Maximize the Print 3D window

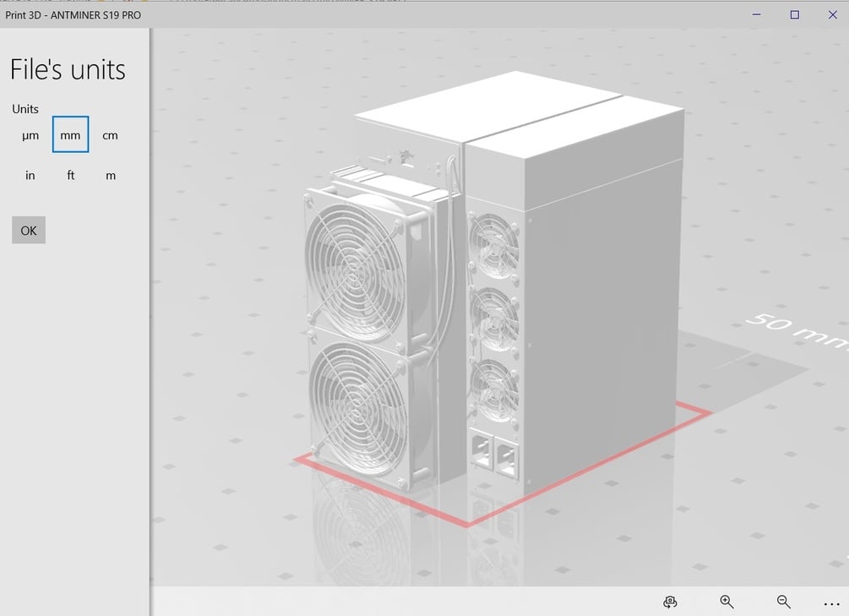point(794,14)
